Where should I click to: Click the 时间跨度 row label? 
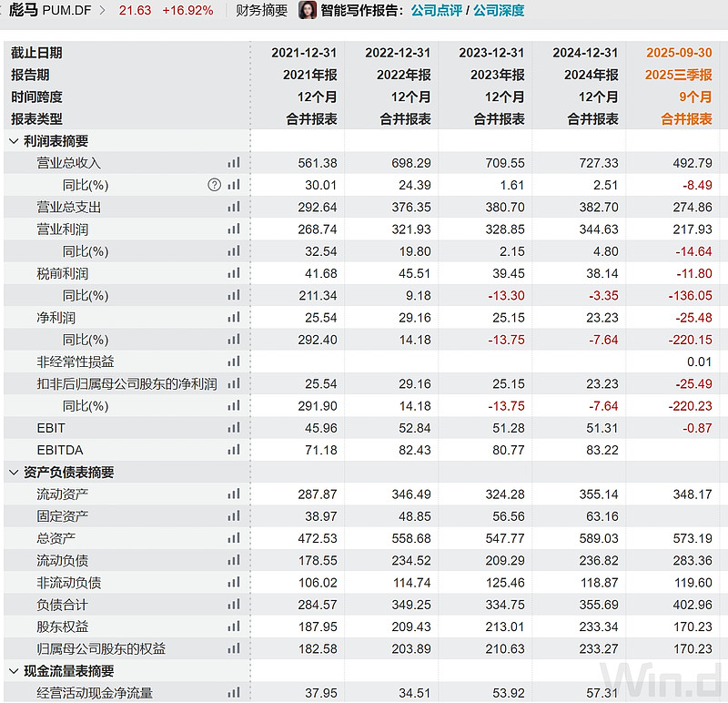pyautogui.click(x=36, y=97)
